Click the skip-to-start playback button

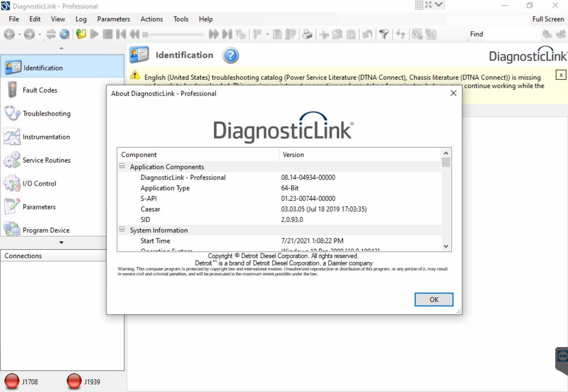pyautogui.click(x=121, y=34)
